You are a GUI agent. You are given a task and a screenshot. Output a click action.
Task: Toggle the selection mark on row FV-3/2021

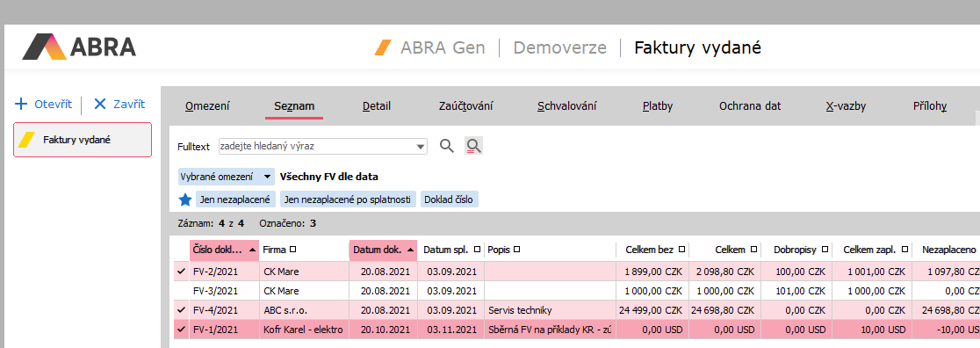182,291
